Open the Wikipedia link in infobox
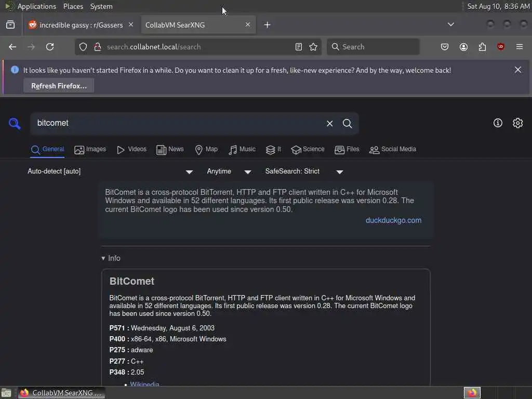The image size is (532, 399). [144, 384]
